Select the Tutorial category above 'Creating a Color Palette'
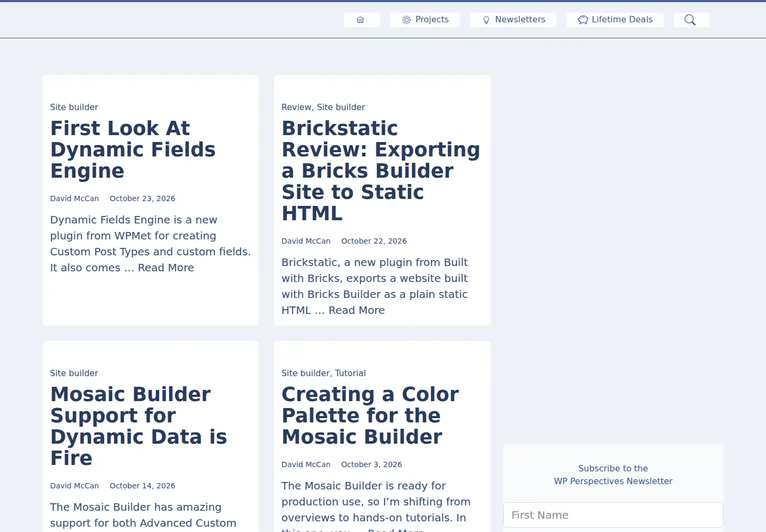Image resolution: width=766 pixels, height=532 pixels. [351, 373]
